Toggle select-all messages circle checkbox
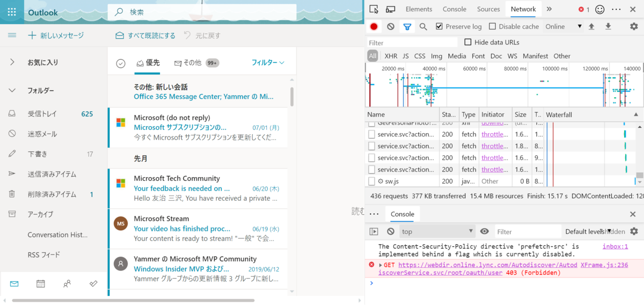The width and height of the screenshot is (644, 305). (121, 63)
